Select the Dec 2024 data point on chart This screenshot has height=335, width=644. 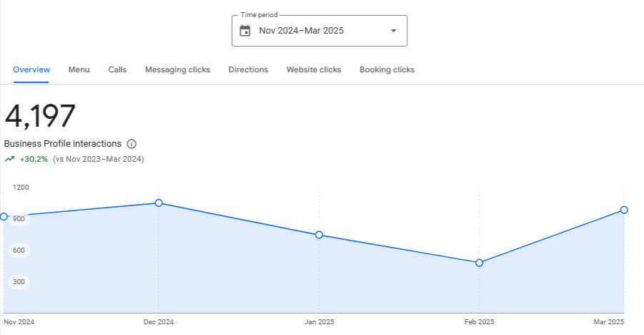pos(159,203)
